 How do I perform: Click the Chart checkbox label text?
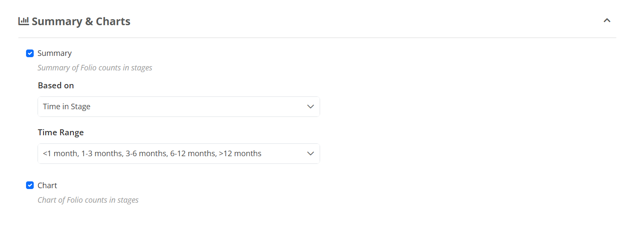click(x=47, y=186)
